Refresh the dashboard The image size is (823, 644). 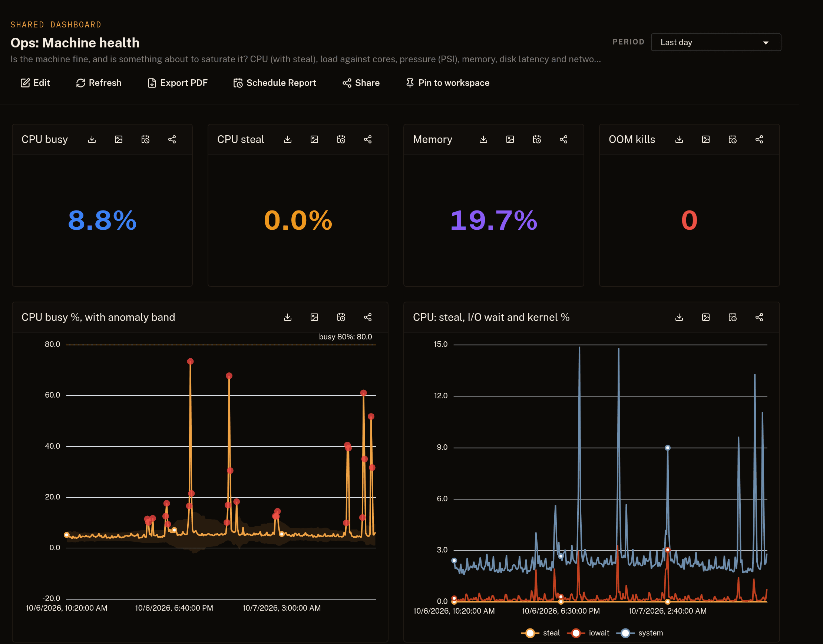pyautogui.click(x=99, y=83)
